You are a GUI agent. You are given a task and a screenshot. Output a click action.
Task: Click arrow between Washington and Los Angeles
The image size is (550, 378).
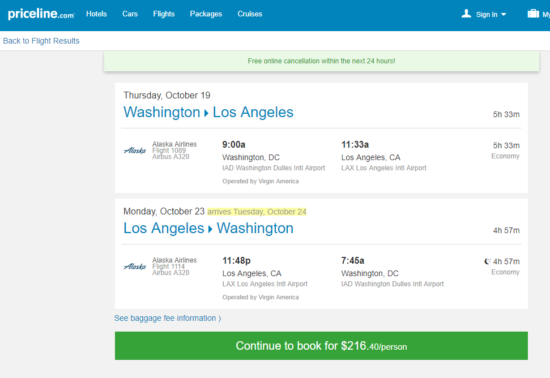tap(206, 113)
